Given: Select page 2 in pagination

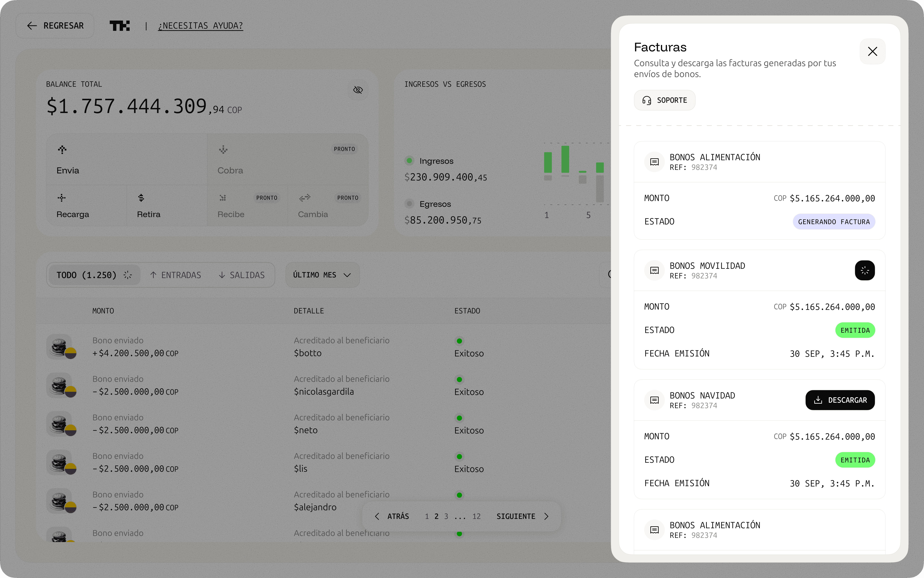Looking at the screenshot, I should 436,517.
